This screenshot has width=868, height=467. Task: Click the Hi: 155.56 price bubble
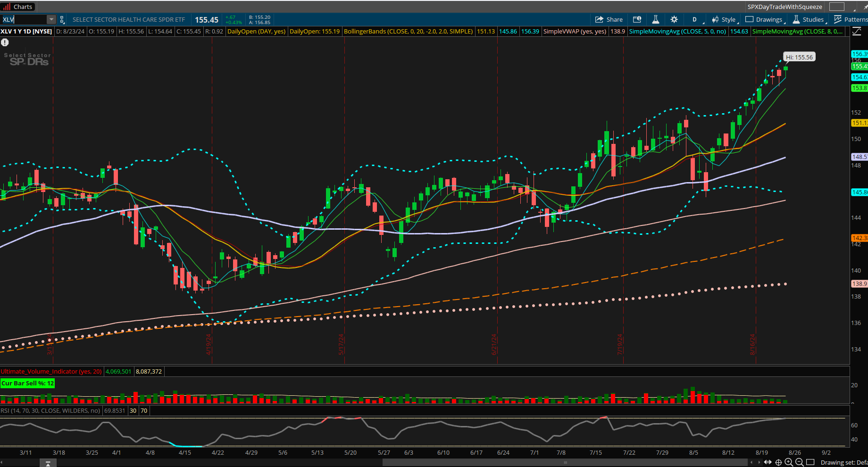coord(799,57)
